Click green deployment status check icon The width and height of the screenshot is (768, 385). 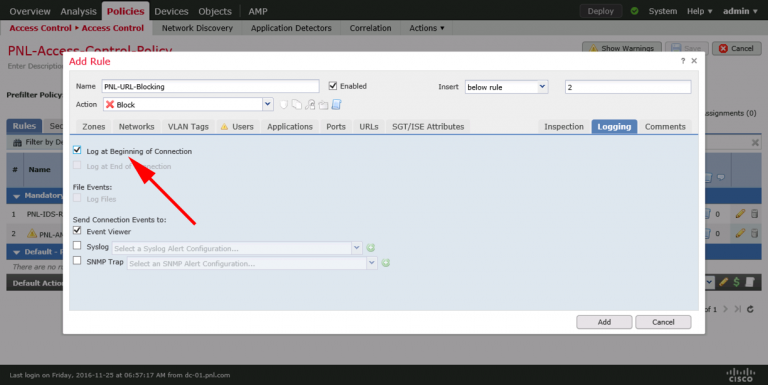pos(635,11)
